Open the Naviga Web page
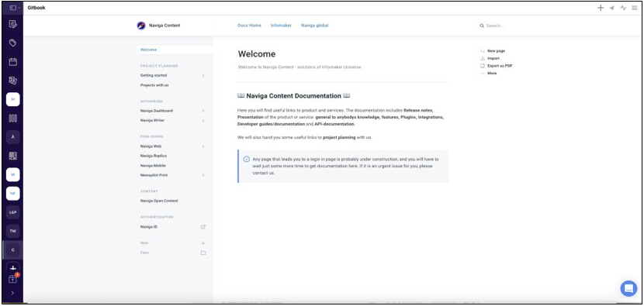The width and height of the screenshot is (644, 306). coord(151,146)
